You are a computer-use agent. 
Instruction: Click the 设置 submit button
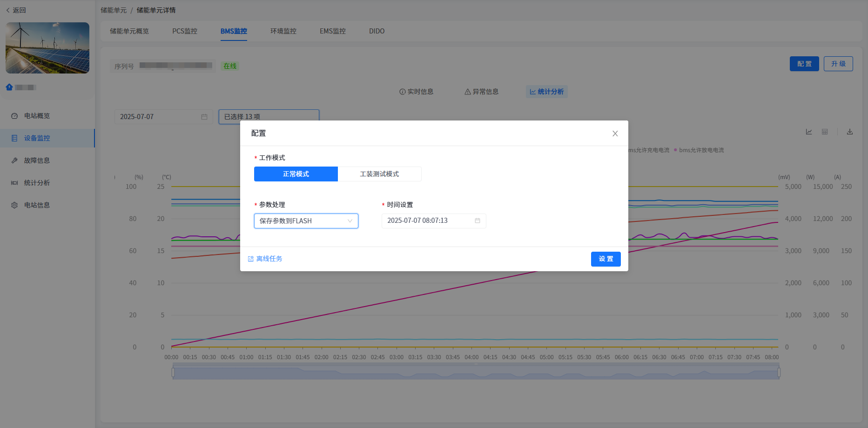[606, 259]
